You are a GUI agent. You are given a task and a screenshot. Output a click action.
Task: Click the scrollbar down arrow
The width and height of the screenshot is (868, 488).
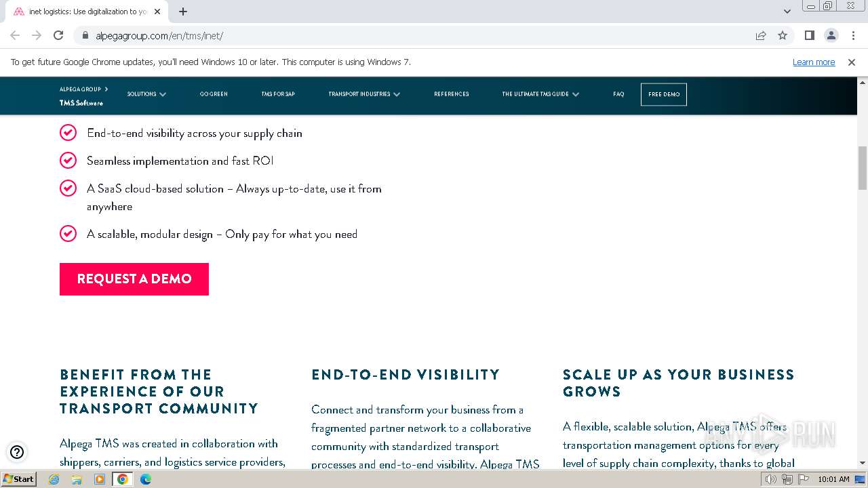[863, 463]
